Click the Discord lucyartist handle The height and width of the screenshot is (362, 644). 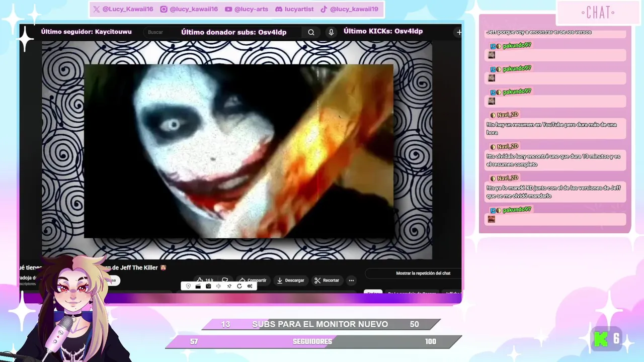[x=294, y=9]
